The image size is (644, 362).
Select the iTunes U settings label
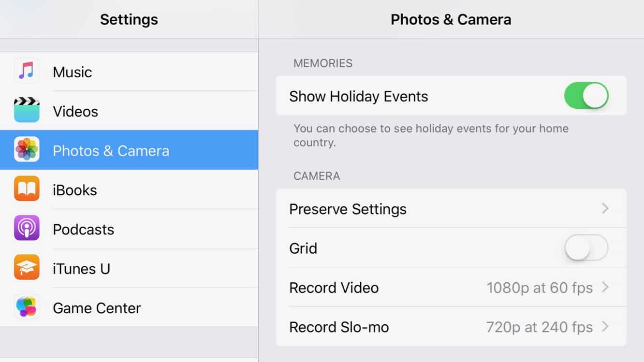pos(82,269)
